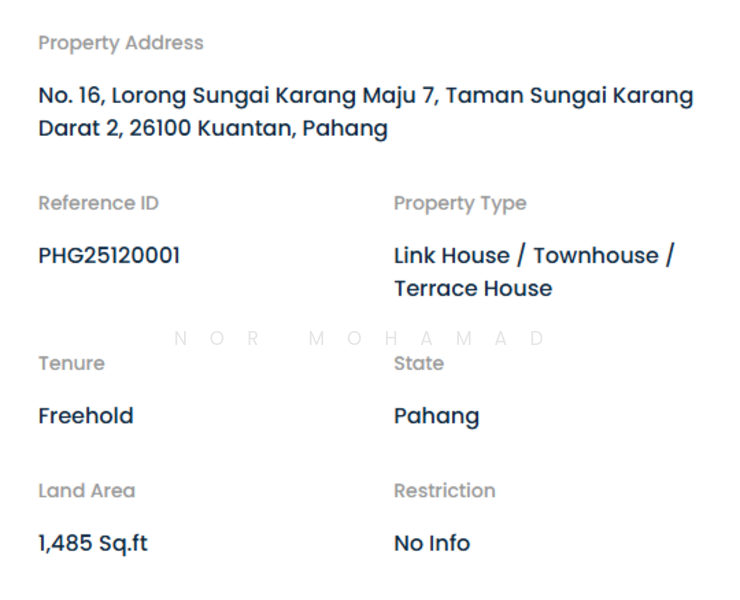This screenshot has height=600, width=740.
Task: Click the Restriction label
Action: click(x=444, y=491)
